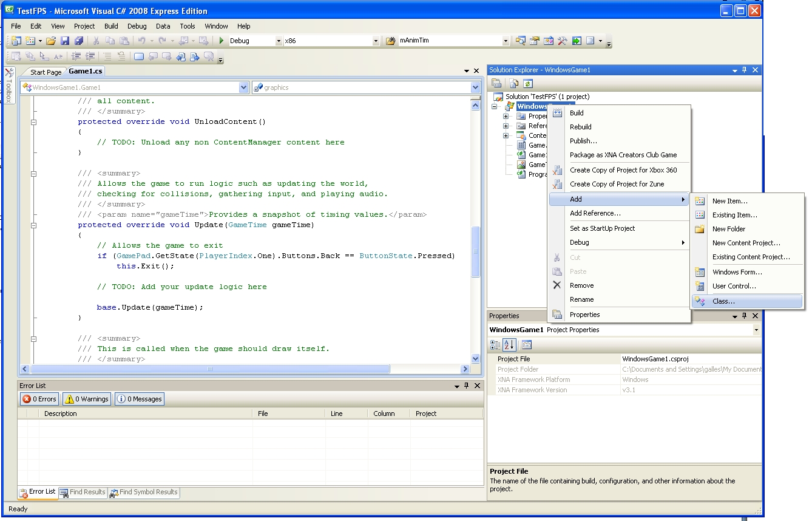Open the File menu
Image resolution: width=812 pixels, height=521 pixels.
click(16, 26)
